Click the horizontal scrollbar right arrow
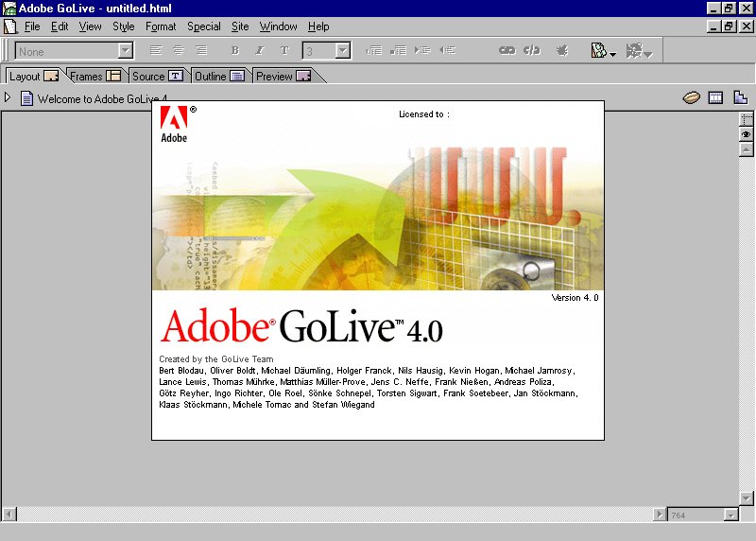The width and height of the screenshot is (756, 541). pyautogui.click(x=659, y=515)
